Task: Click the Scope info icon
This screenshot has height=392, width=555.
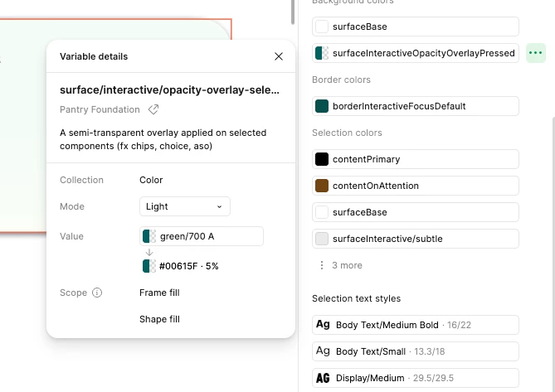Action: coord(97,293)
